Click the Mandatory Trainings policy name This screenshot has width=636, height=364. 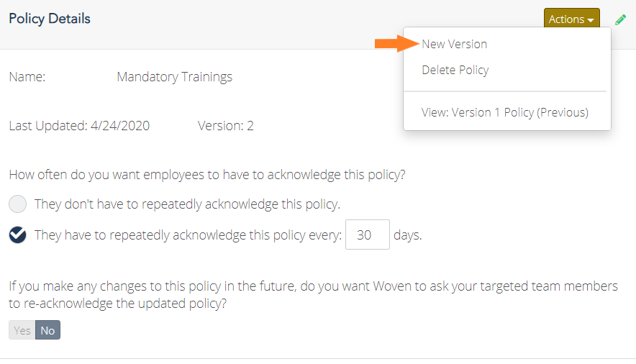point(174,76)
